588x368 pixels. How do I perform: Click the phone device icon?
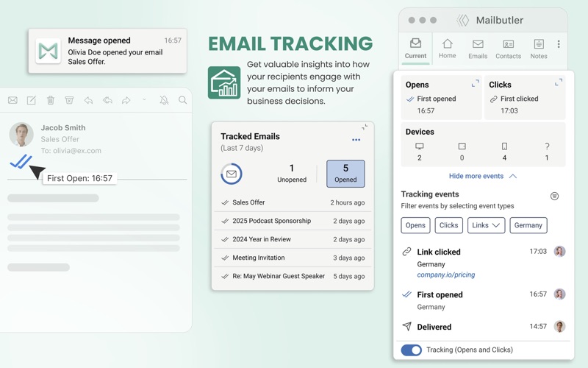(x=504, y=146)
